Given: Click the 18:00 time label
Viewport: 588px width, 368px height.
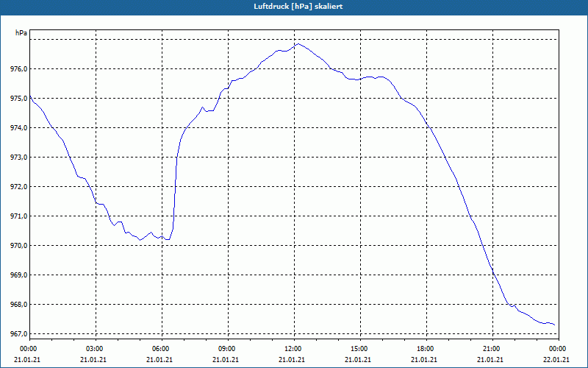Looking at the screenshot, I should (426, 349).
